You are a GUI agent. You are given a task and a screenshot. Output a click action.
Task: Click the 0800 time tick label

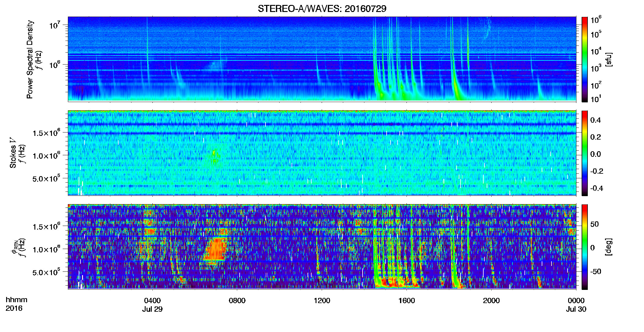237,300
